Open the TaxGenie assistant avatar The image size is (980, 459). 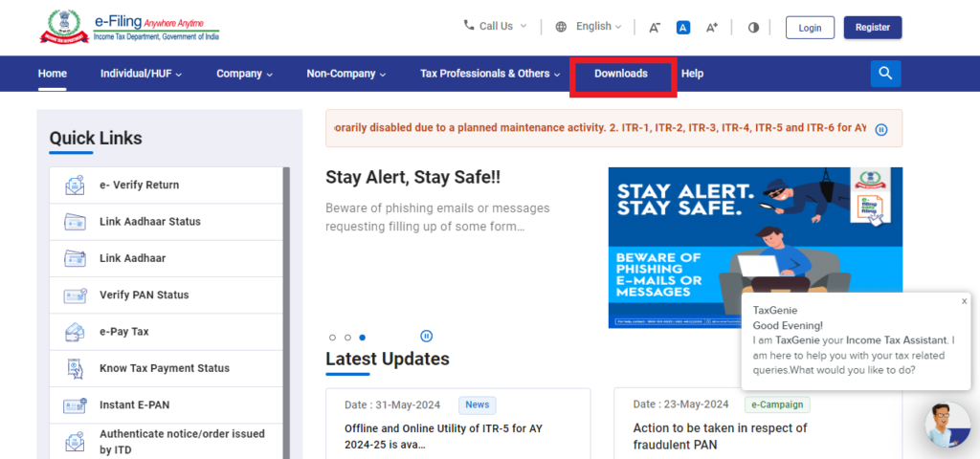[x=947, y=425]
